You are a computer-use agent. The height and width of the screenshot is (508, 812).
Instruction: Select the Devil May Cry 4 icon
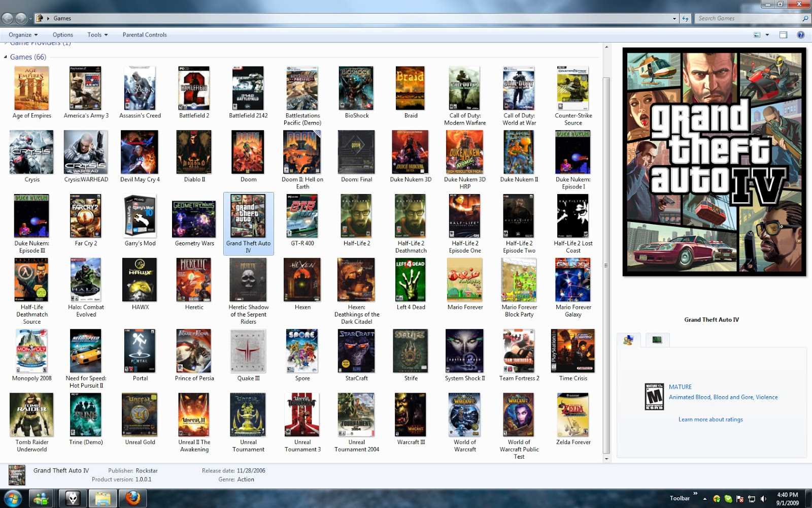(x=140, y=152)
